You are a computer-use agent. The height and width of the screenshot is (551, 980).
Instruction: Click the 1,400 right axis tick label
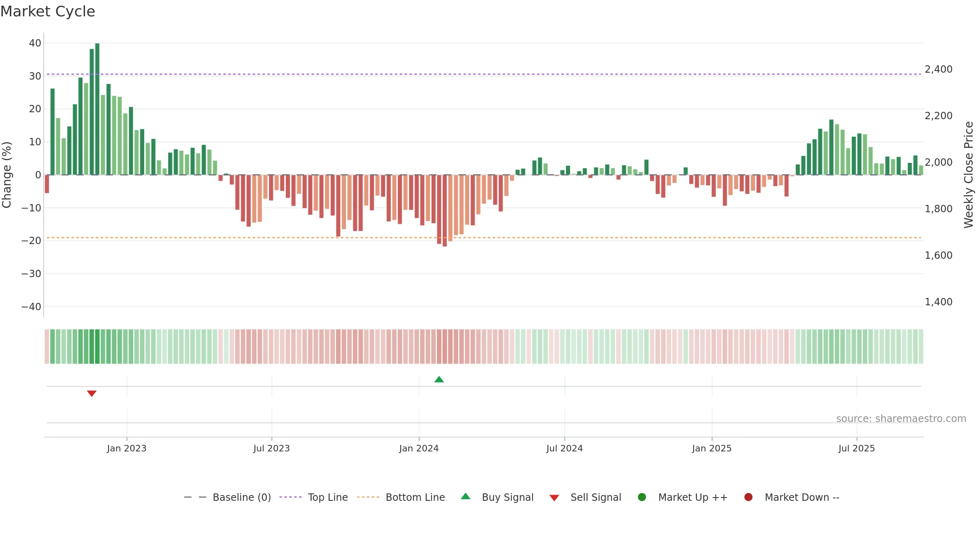pos(938,302)
